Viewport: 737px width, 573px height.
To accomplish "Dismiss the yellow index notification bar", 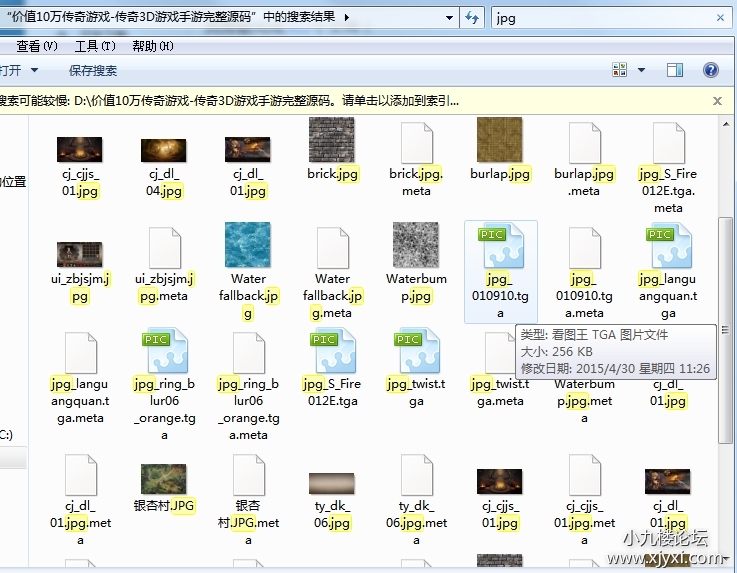I will pyautogui.click(x=717, y=101).
